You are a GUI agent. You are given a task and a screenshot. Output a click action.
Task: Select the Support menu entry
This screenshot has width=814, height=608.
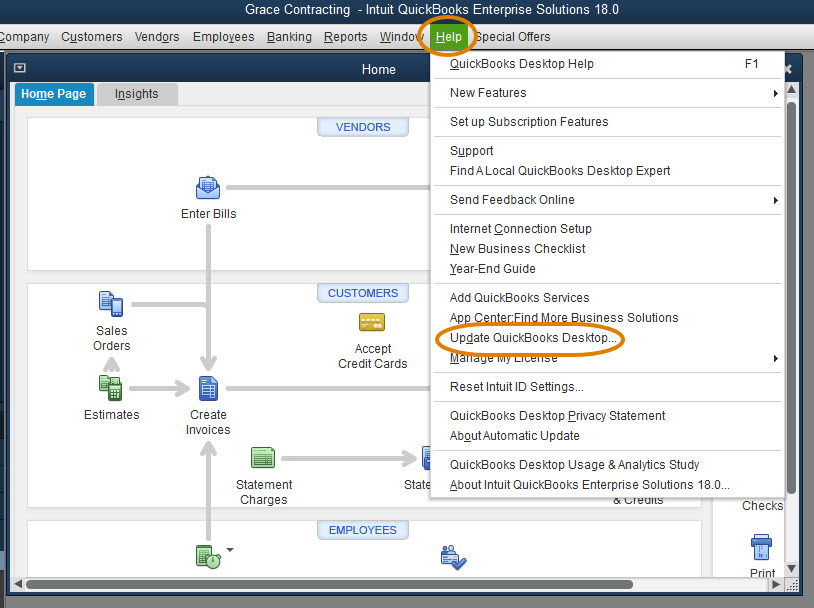(x=606, y=151)
